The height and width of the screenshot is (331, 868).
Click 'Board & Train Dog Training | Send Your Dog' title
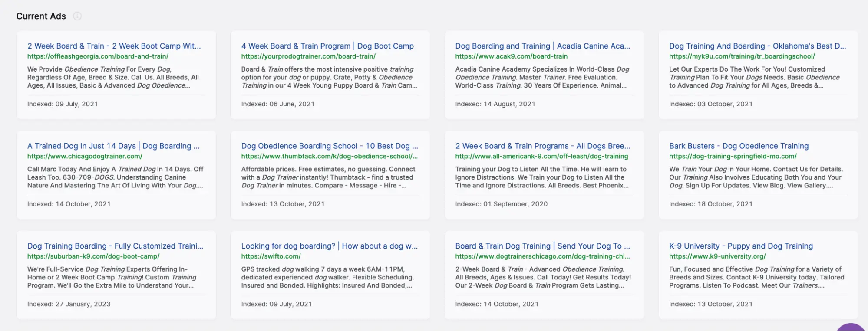point(542,246)
